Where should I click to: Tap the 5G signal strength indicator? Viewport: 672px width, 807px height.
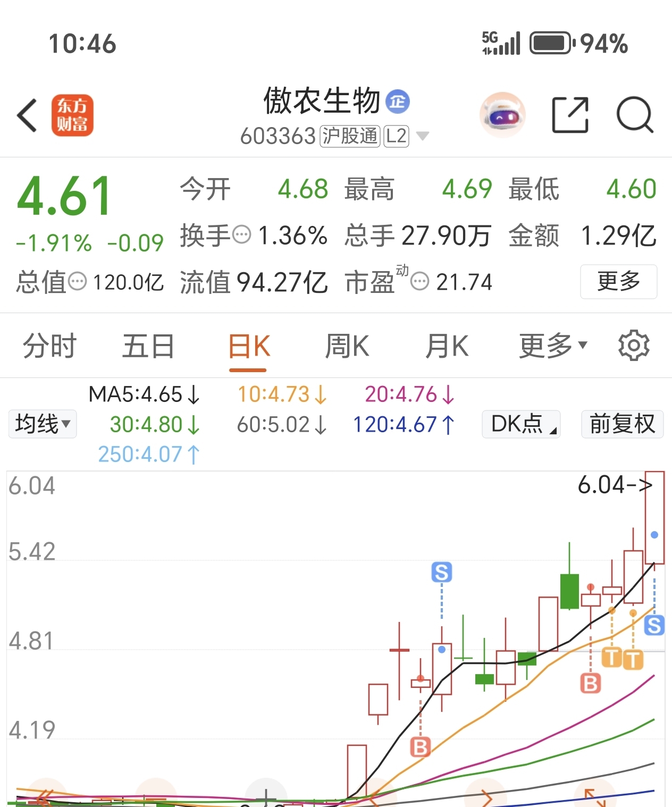501,44
